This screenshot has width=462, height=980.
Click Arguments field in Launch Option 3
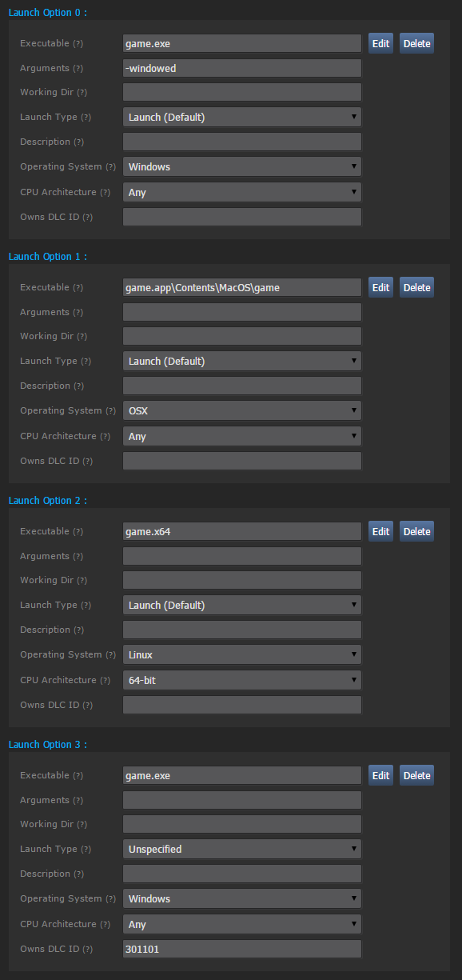(x=242, y=800)
